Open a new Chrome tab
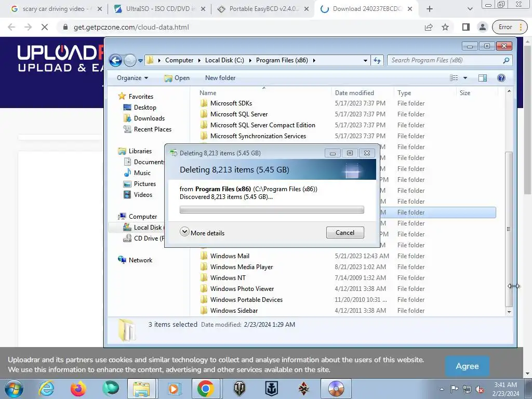The image size is (532, 399). tap(430, 9)
